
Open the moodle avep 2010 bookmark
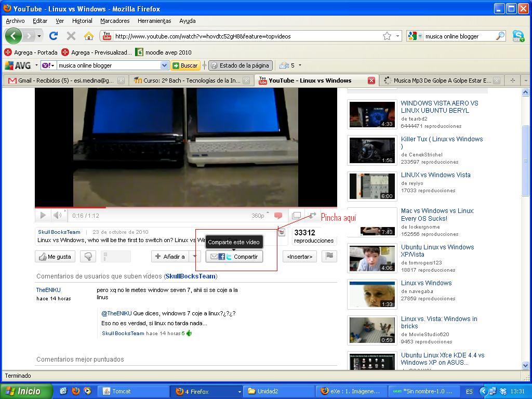pyautogui.click(x=164, y=52)
